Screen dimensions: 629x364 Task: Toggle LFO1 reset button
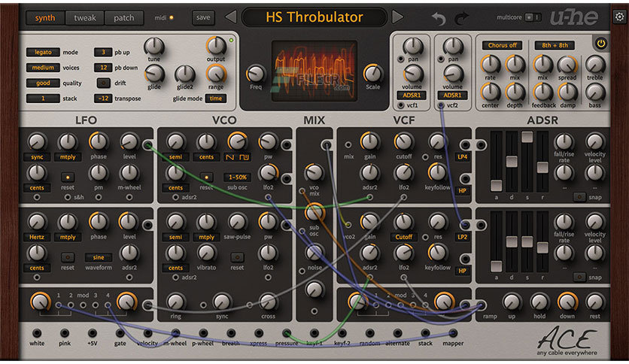pos(68,177)
